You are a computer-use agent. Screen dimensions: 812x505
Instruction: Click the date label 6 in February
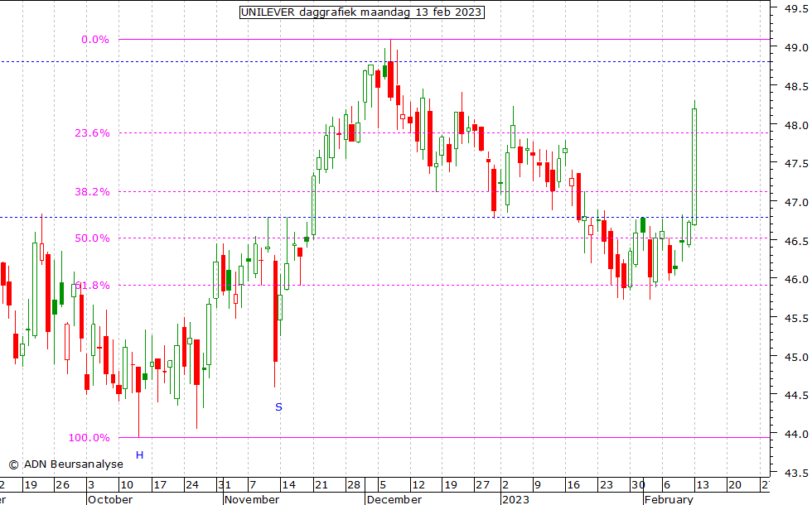[667, 485]
